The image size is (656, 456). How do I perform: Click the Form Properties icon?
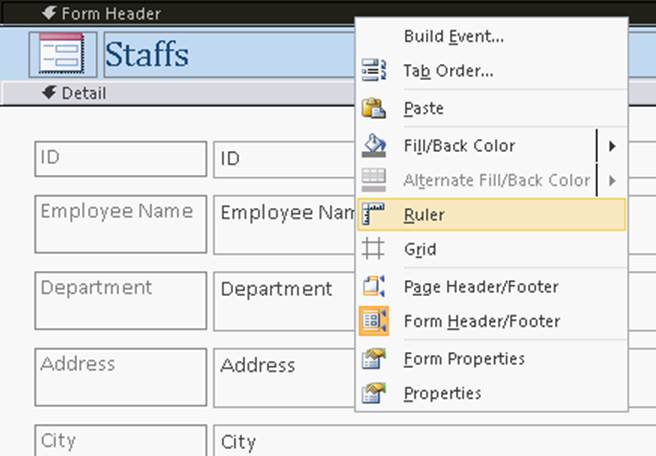coord(373,358)
